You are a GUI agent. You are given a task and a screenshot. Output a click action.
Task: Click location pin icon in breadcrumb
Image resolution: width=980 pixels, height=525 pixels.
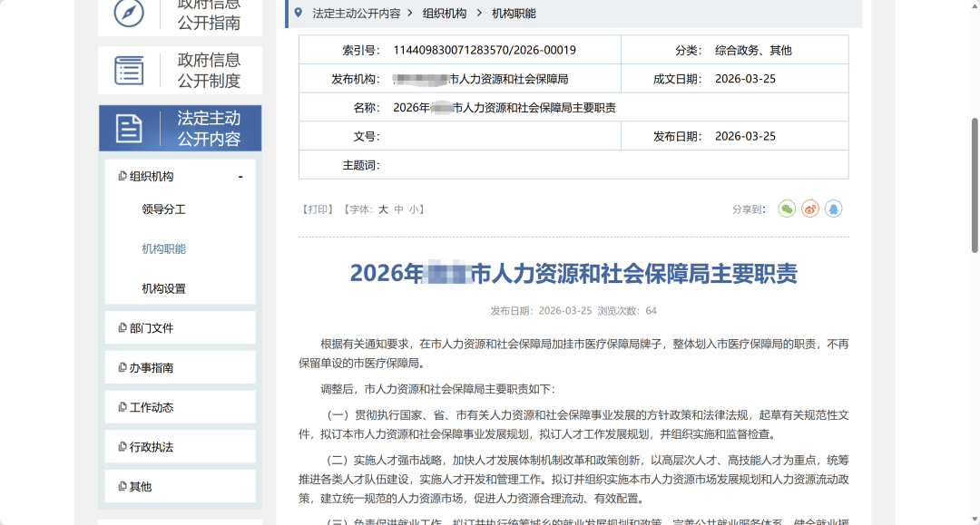click(x=299, y=13)
